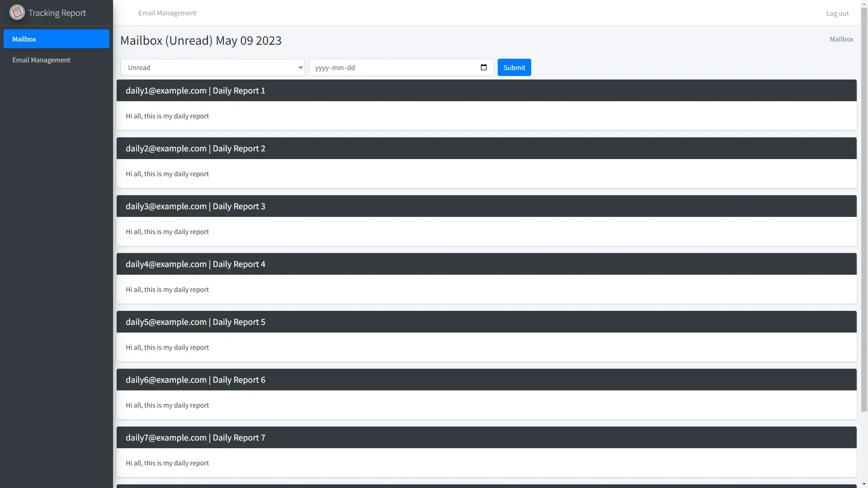This screenshot has height=488, width=868.
Task: Open Daily Report 6 email header
Action: click(x=195, y=380)
